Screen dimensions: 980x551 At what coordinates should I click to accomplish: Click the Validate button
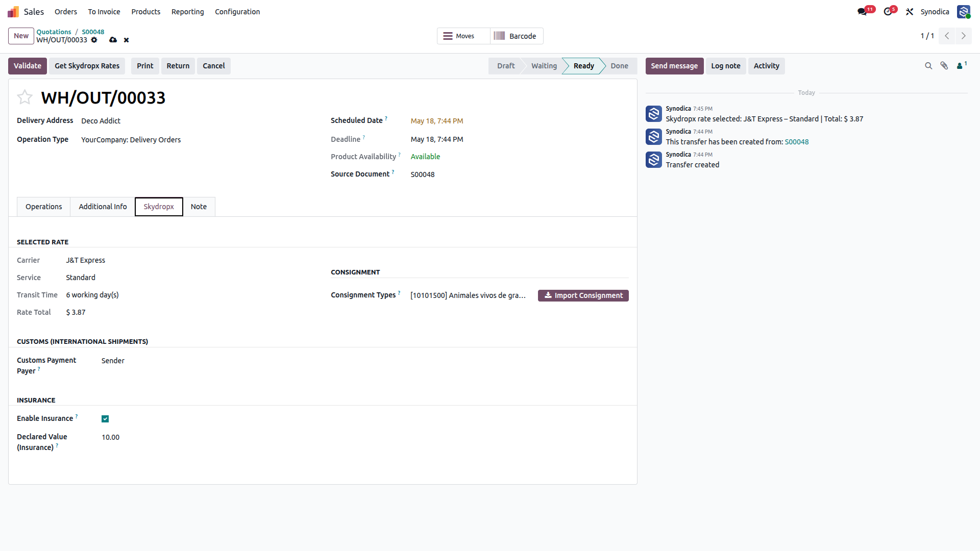coord(28,66)
